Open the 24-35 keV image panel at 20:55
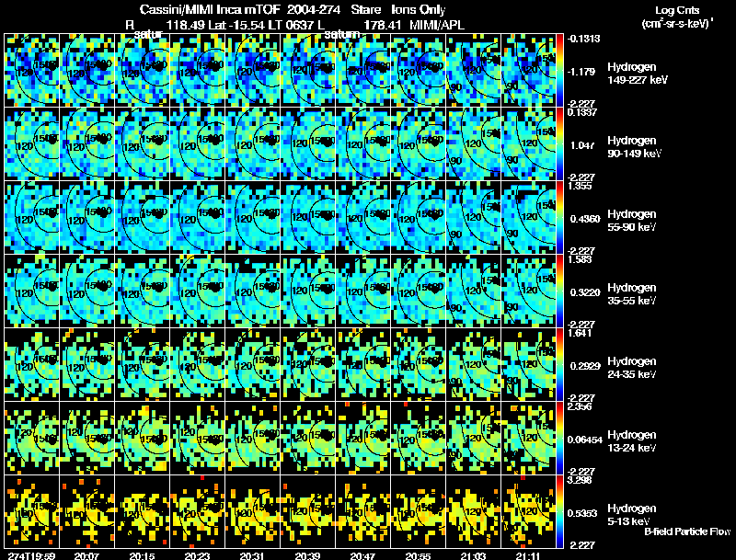This screenshot has height=560, width=736. tap(418, 365)
